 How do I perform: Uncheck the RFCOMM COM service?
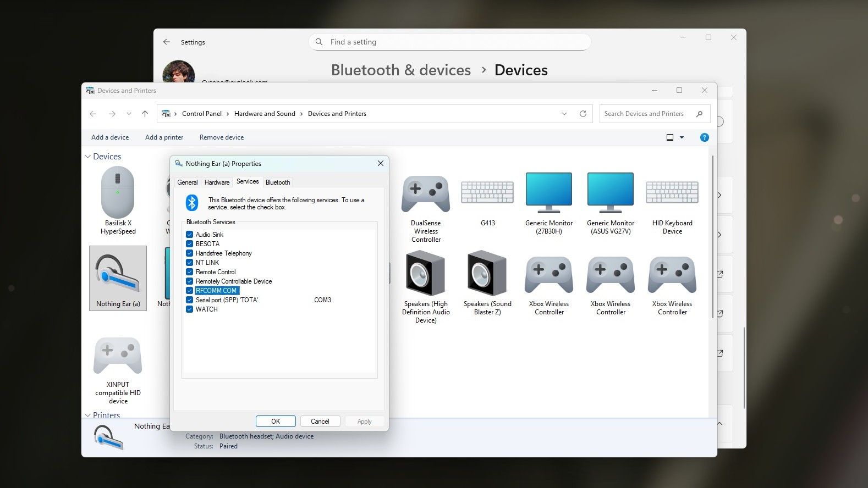(189, 290)
